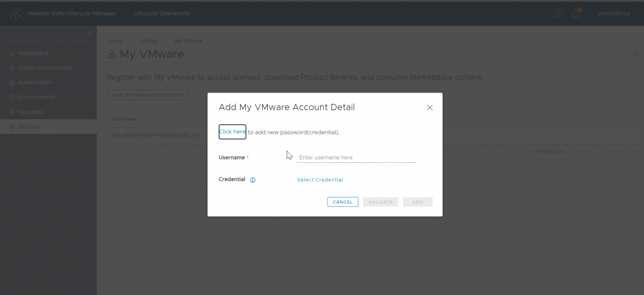Open Datacenters in the sidebar
This screenshot has width=644, height=295.
[35, 82]
